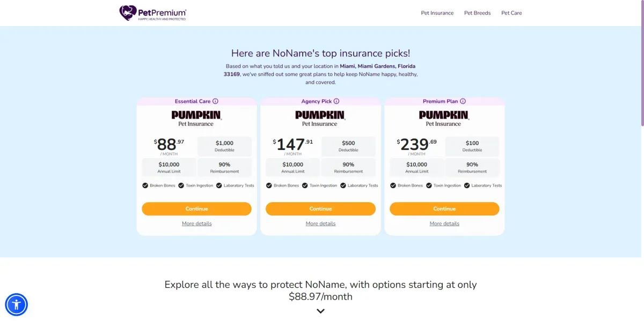Image resolution: width=644 pixels, height=321 pixels.
Task: Click info icon beside Agency Pick
Action: 336,101
